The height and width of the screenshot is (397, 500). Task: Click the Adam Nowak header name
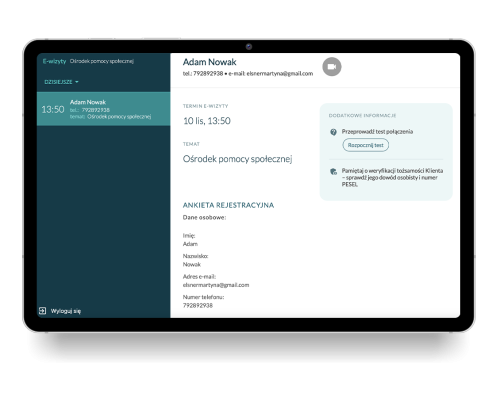coord(210,62)
